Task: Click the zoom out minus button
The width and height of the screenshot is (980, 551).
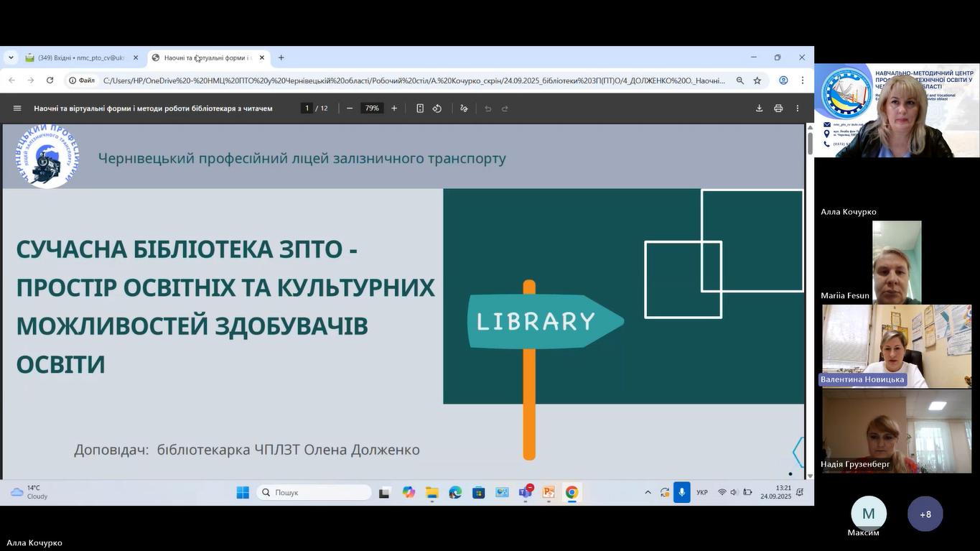Action: 350,108
